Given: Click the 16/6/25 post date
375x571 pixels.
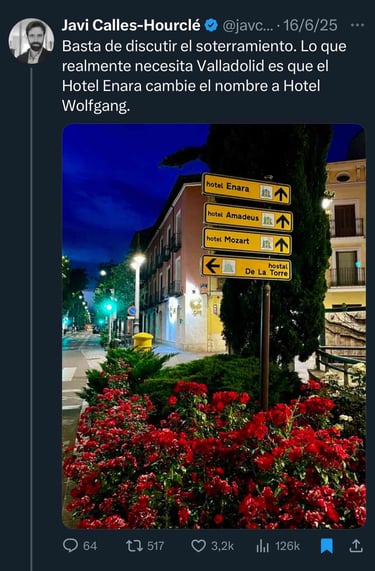Looking at the screenshot, I should 310,25.
